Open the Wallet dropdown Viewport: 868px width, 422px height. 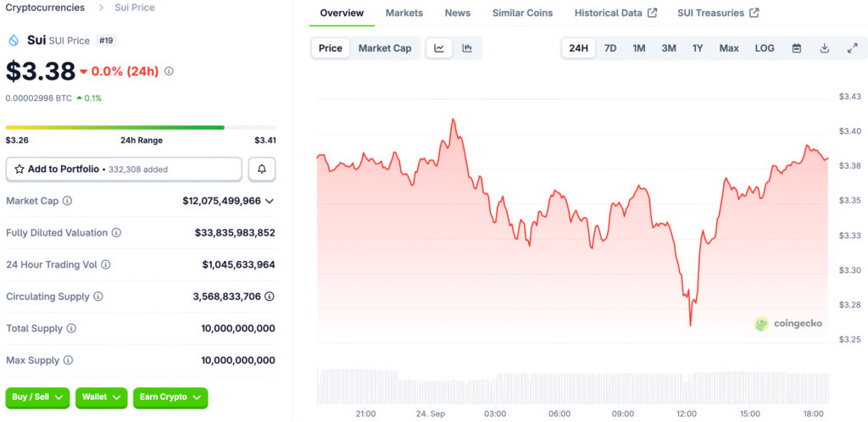102,397
